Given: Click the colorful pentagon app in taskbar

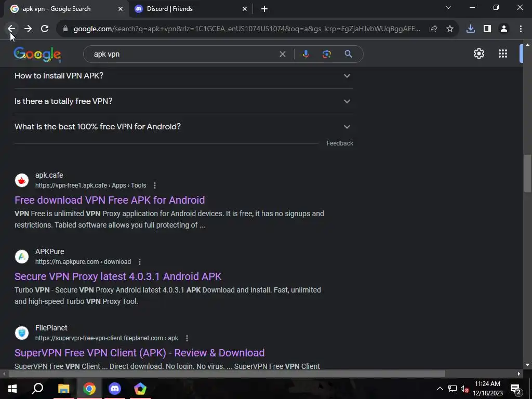Looking at the screenshot, I should (x=140, y=389).
